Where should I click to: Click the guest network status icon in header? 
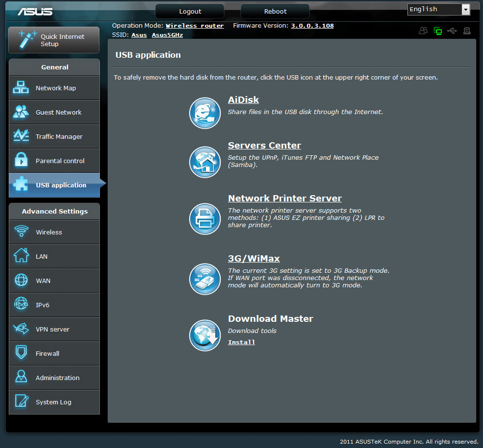423,31
